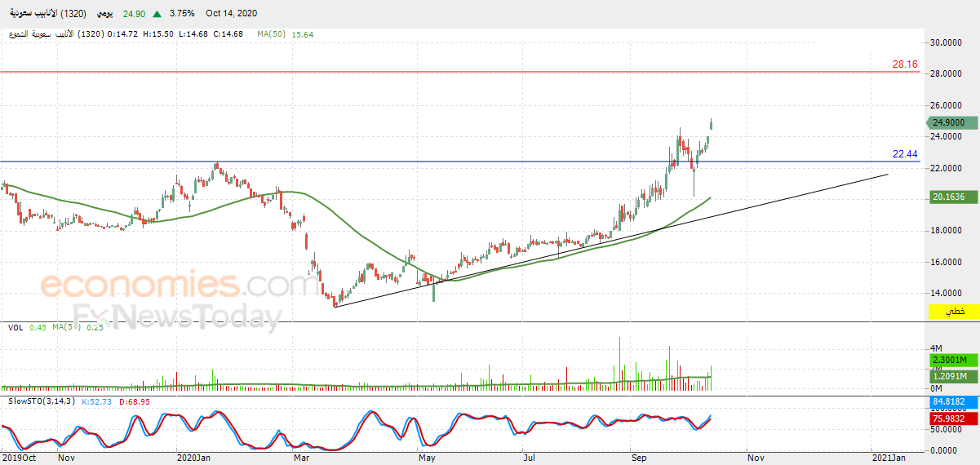Click the 2021Jan time axis label
This screenshot has height=465, width=980.
(x=888, y=459)
